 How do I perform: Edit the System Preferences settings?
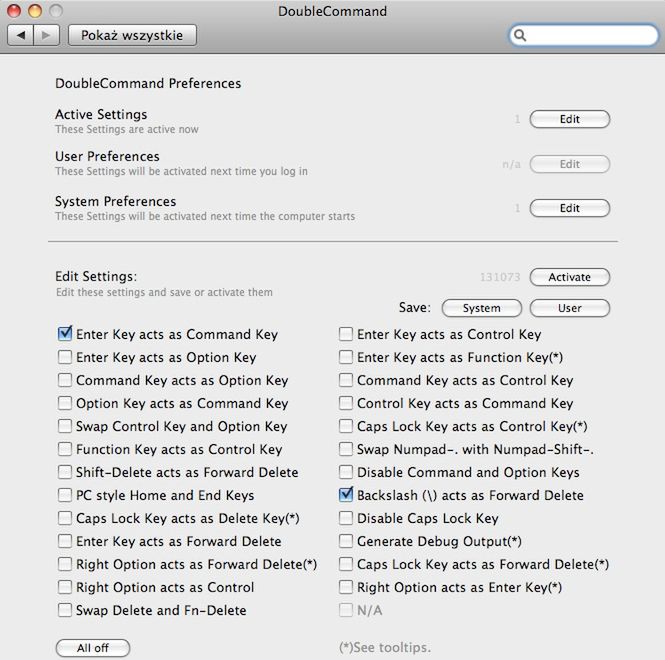pyautogui.click(x=570, y=208)
